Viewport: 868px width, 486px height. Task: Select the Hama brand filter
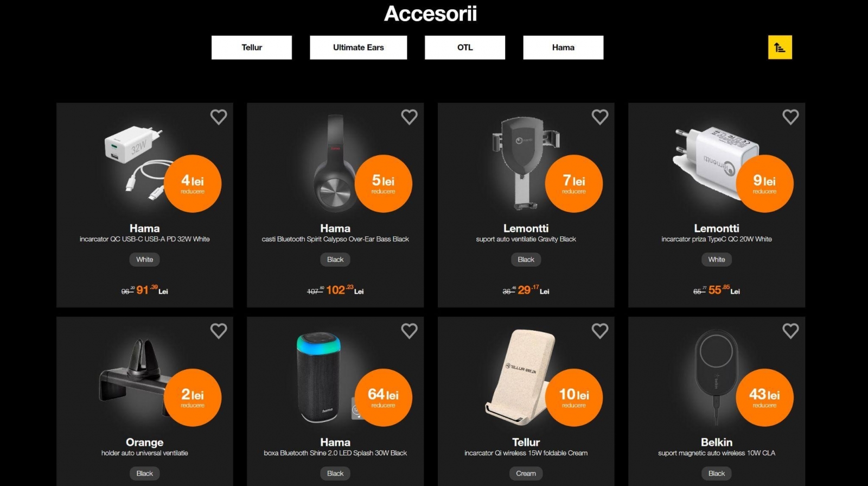(x=563, y=47)
